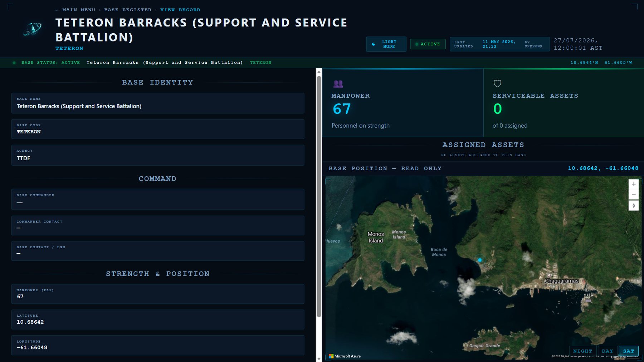Zoom out on the map
The image size is (644, 362).
tap(634, 194)
